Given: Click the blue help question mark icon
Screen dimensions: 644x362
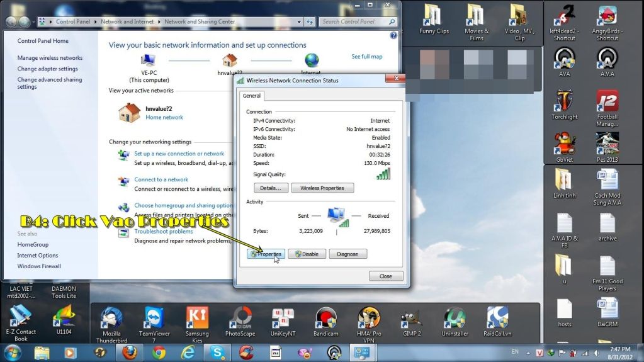Looking at the screenshot, I should (393, 36).
